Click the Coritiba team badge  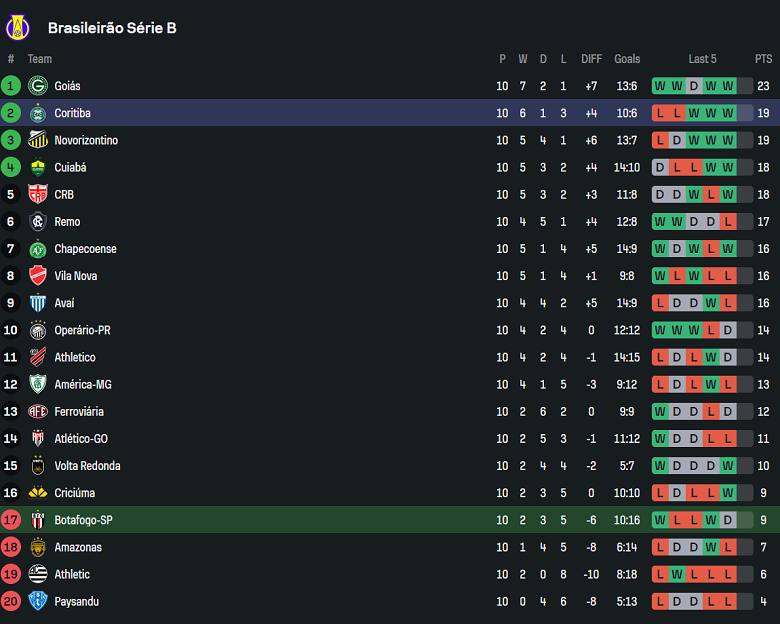[38, 113]
